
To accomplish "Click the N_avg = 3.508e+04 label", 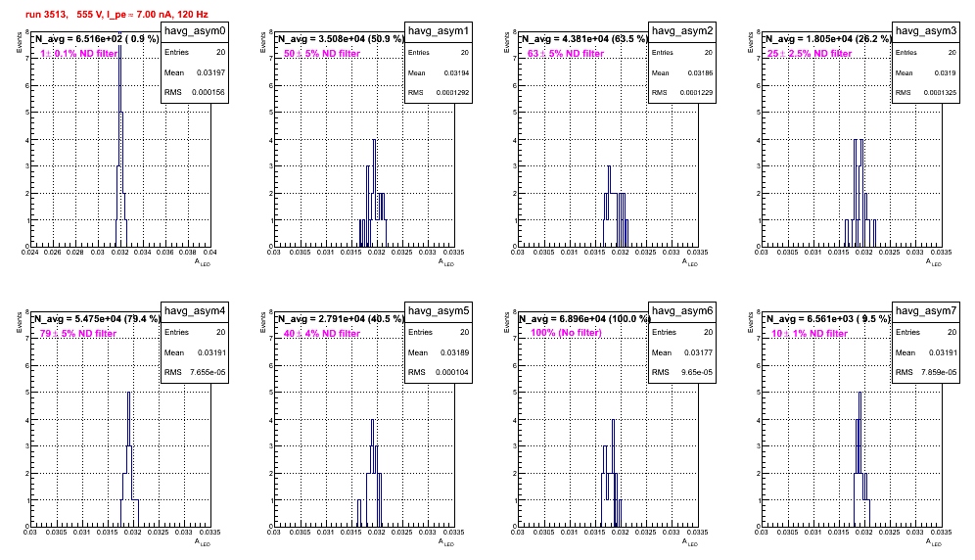I will tap(341, 38).
